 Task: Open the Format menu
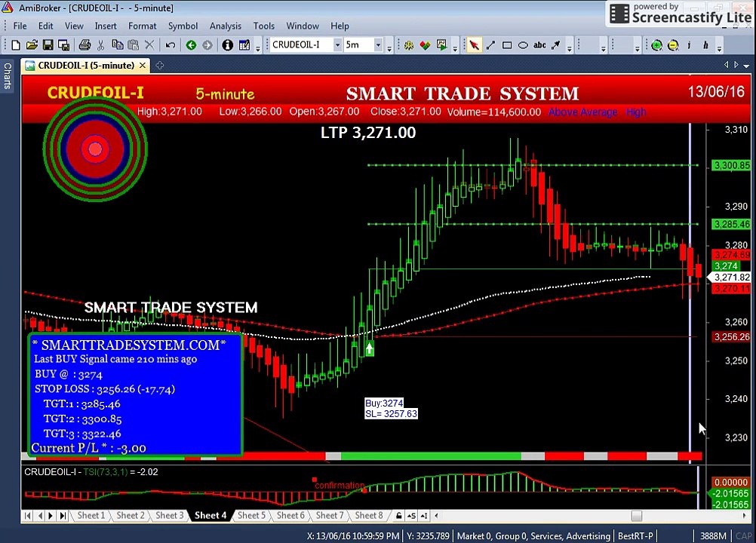pos(143,26)
